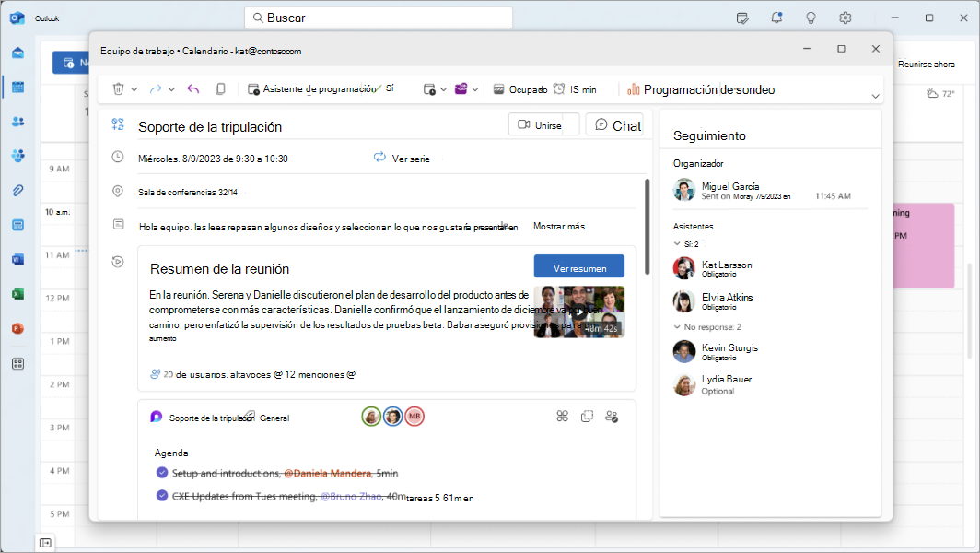Collapse the No response: 2 group
The width and height of the screenshot is (980, 553).
[x=677, y=326]
